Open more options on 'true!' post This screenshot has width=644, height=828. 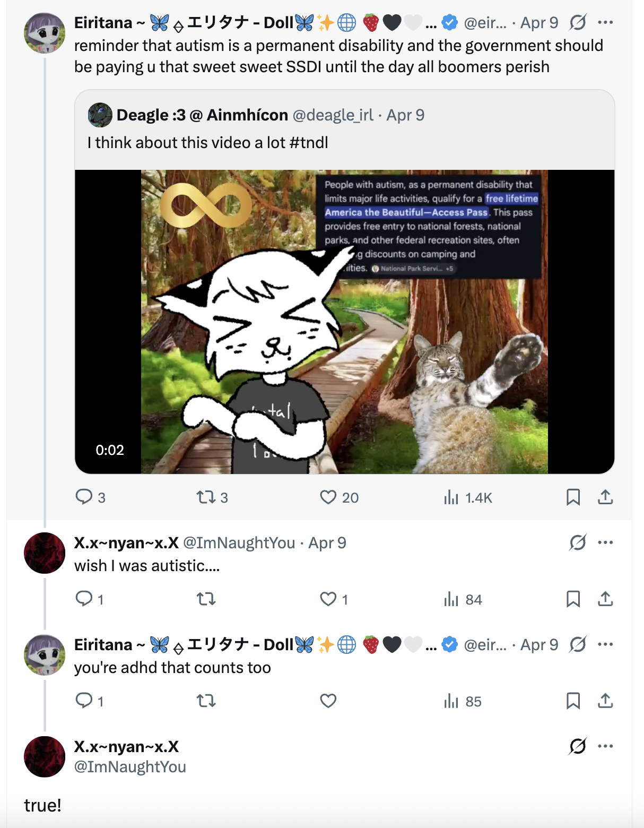[x=605, y=746]
